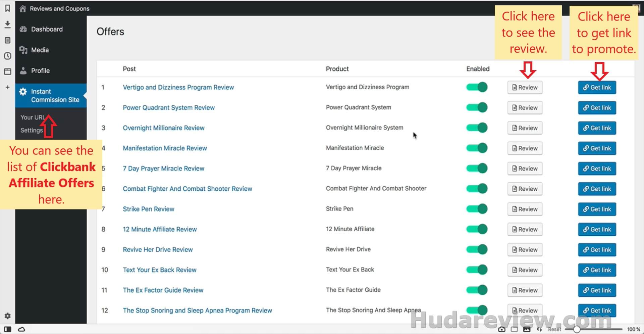The height and width of the screenshot is (334, 644).
Task: Open Vertigo and Dizziness Program Review post
Action: coord(178,87)
